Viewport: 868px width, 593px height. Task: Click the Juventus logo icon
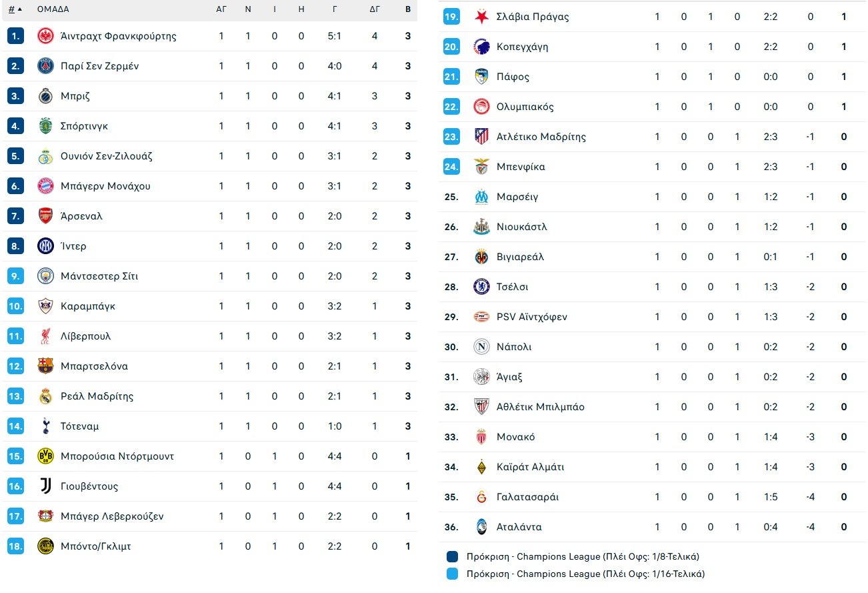[x=45, y=486]
